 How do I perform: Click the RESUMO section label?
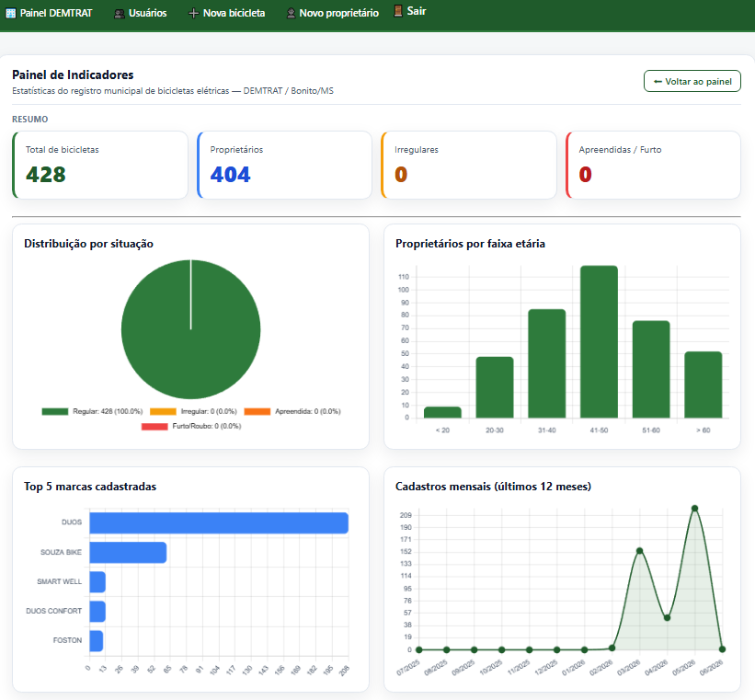29,119
